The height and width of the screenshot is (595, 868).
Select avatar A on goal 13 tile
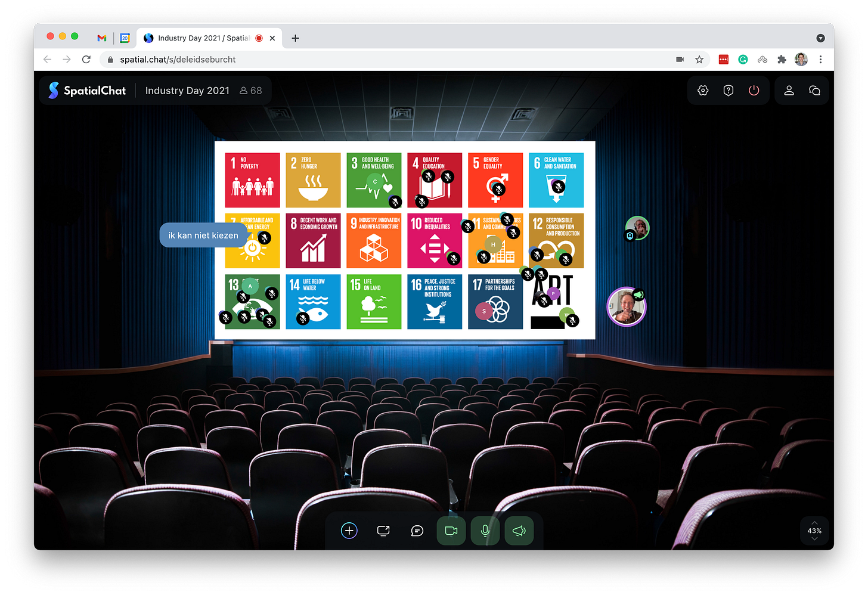point(250,287)
